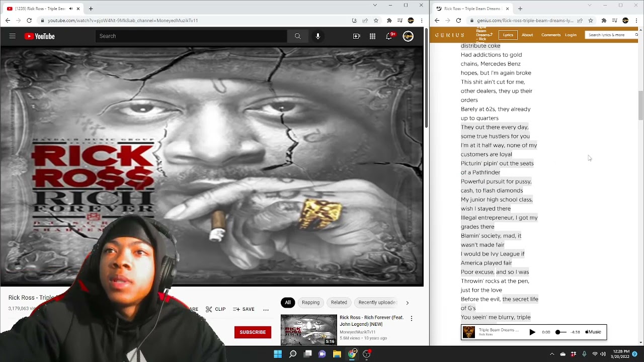Open File Explorer from the taskbar
The height and width of the screenshot is (362, 644).
337,354
